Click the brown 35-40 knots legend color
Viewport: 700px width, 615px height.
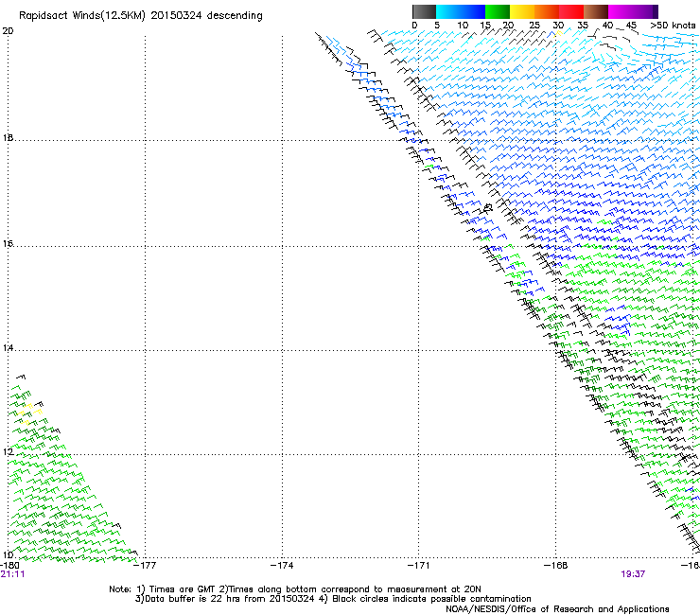tap(596, 11)
